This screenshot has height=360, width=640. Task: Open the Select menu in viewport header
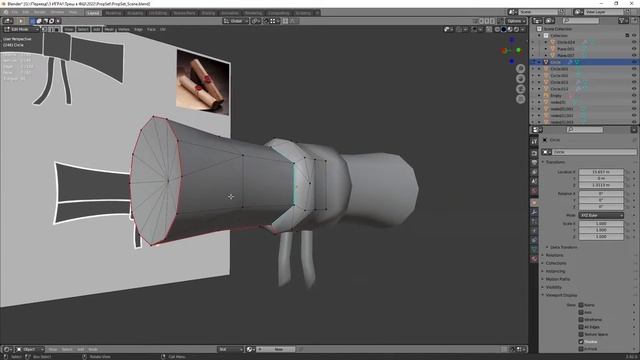[83, 29]
